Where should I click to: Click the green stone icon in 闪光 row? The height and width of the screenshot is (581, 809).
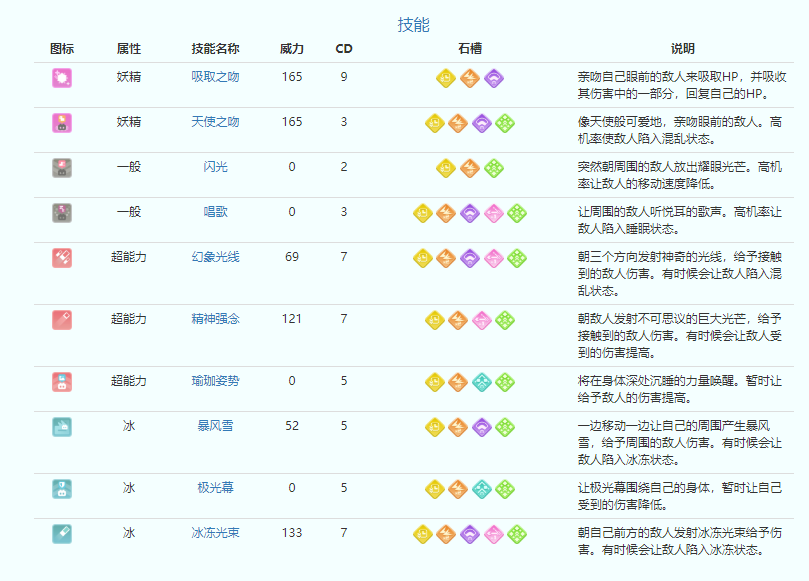(x=493, y=167)
